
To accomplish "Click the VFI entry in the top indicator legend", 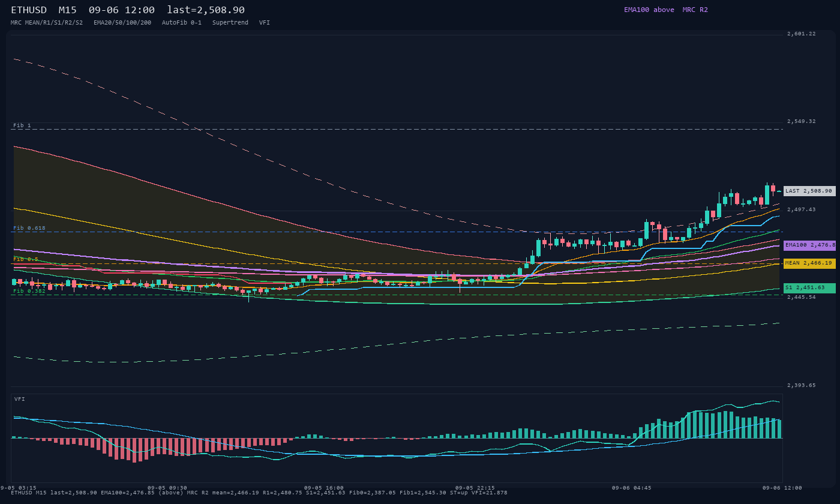I will tap(265, 23).
